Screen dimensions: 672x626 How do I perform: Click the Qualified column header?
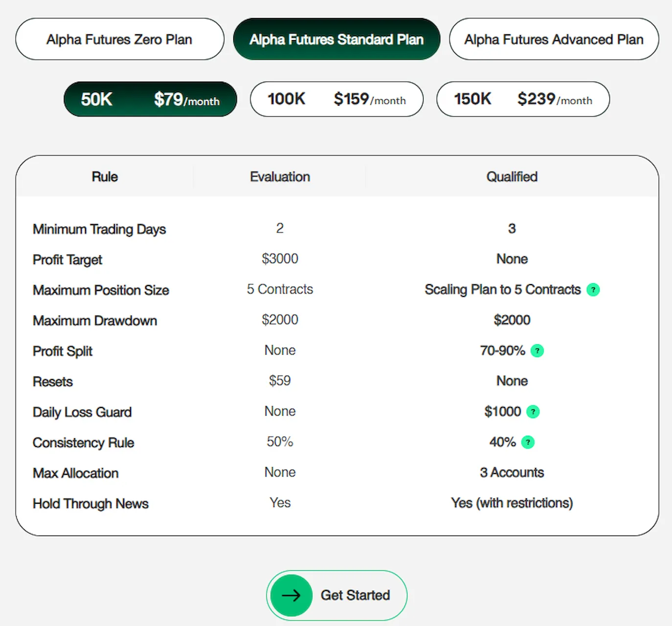coord(512,177)
